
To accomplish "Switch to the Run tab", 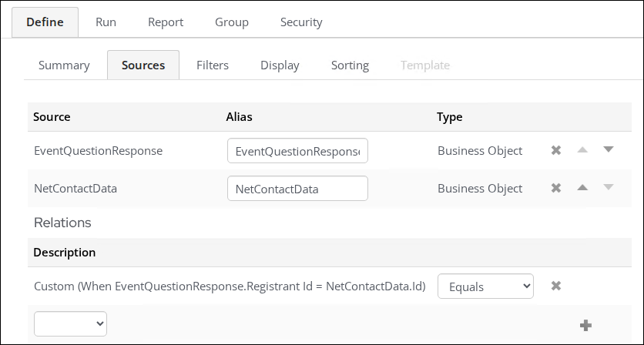I will [x=106, y=22].
